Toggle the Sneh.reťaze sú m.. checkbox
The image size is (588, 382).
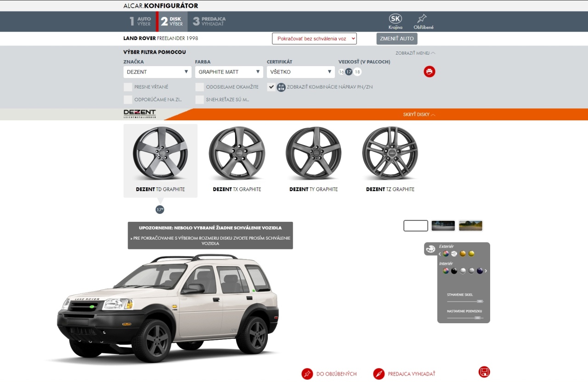click(x=199, y=100)
